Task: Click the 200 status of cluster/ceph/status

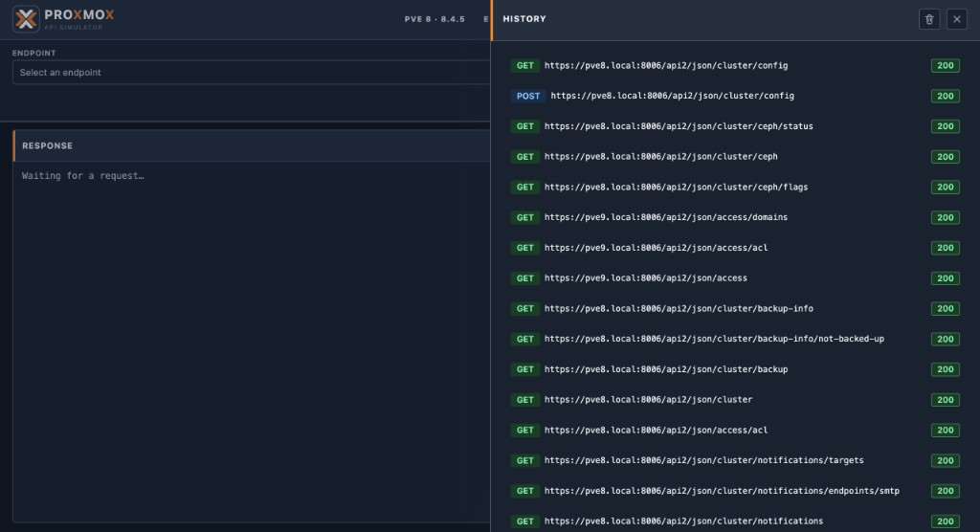Action: [945, 126]
